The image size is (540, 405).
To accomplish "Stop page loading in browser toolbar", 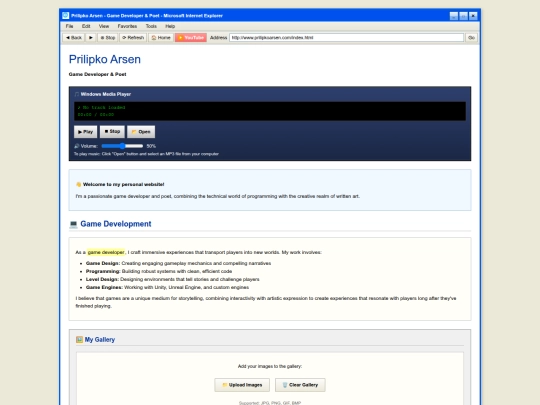I will (x=107, y=38).
